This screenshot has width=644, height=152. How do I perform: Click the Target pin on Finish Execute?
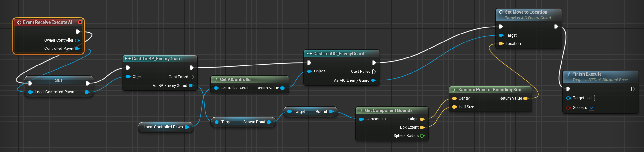click(x=569, y=98)
